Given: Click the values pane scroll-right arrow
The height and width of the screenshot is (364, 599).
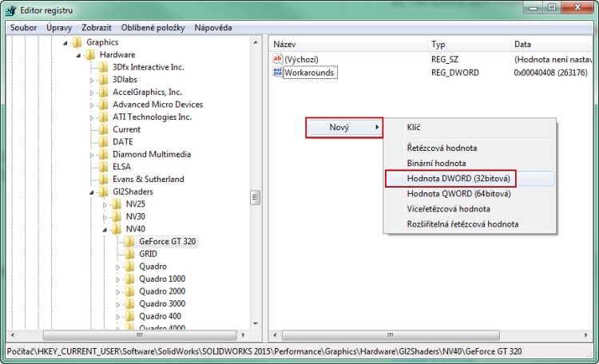Looking at the screenshot, I should point(586,335).
